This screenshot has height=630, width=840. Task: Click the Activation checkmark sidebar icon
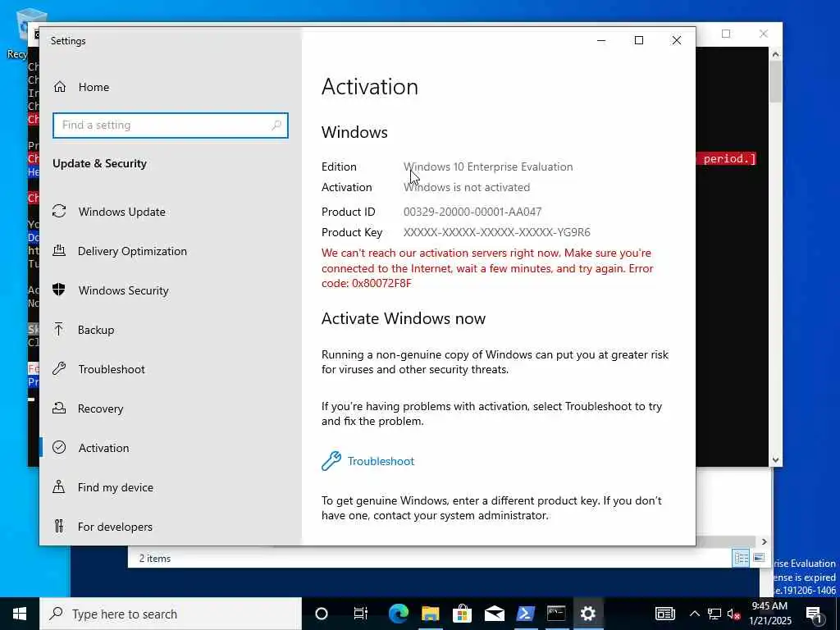(59, 447)
